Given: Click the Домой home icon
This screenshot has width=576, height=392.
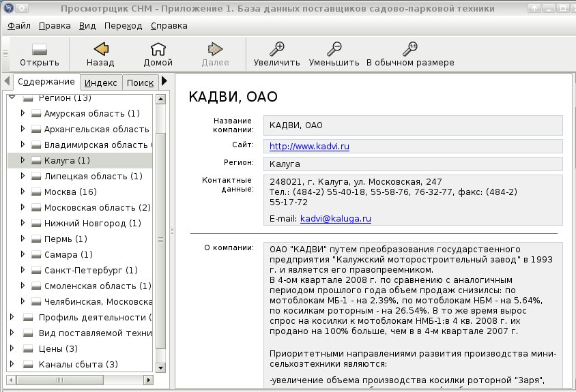Looking at the screenshot, I should [158, 49].
